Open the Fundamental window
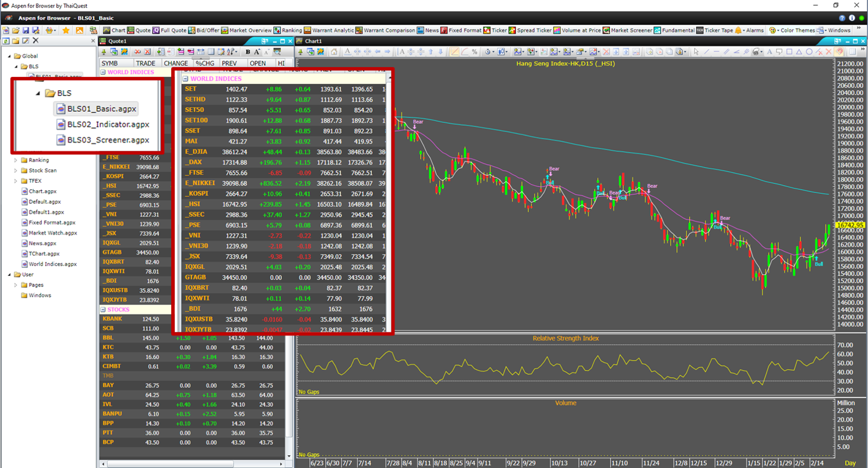The height and width of the screenshot is (468, 868). point(674,30)
